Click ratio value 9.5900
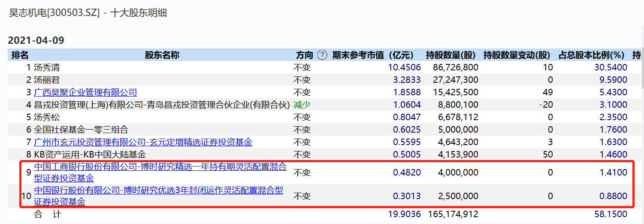644x224 pixels. [x=613, y=80]
